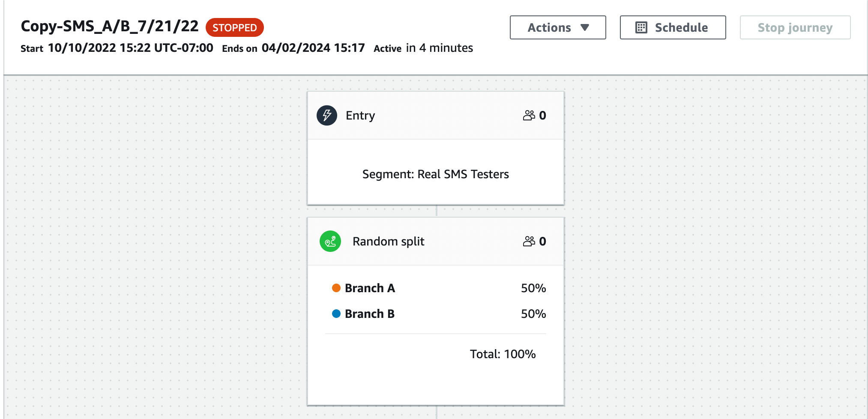This screenshot has width=868, height=419.
Task: Click the blue Branch B dot
Action: pyautogui.click(x=336, y=314)
